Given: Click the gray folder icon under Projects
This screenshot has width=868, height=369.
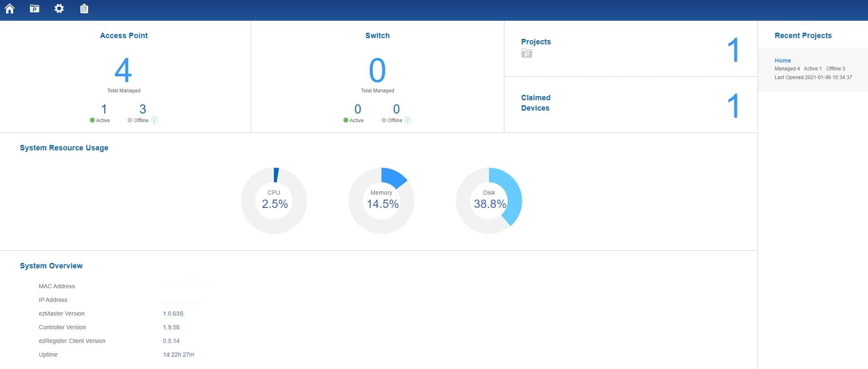Looking at the screenshot, I should (x=527, y=53).
